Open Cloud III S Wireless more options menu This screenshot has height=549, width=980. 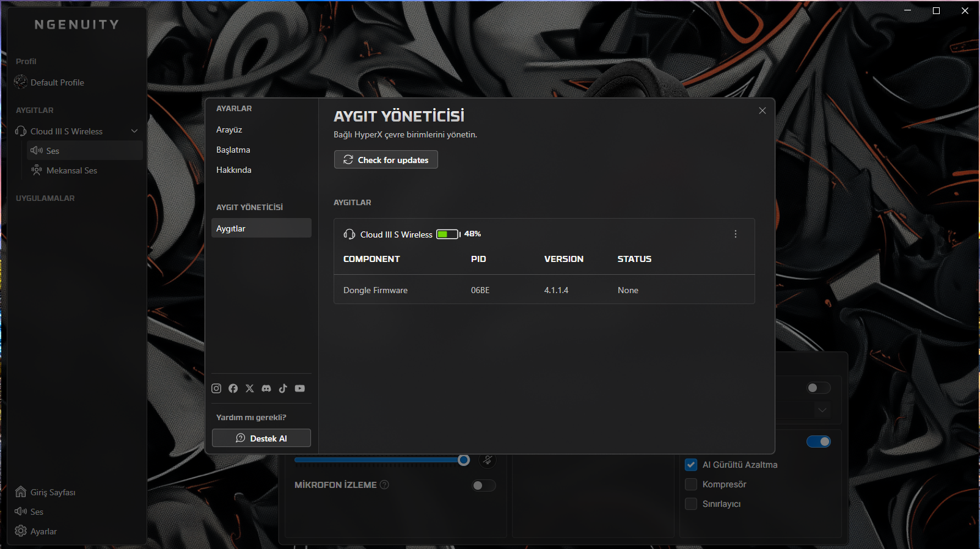[x=736, y=234]
